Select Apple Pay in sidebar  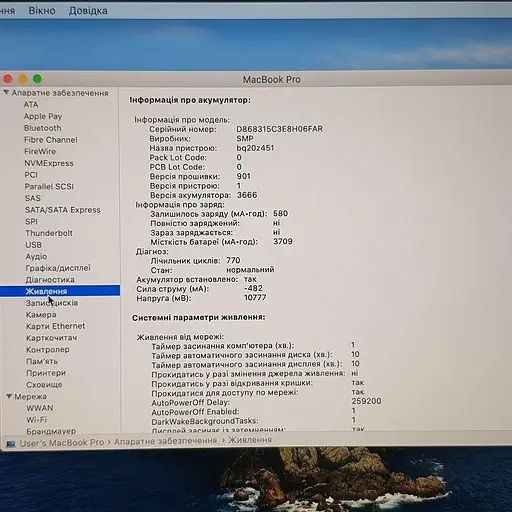43,116
